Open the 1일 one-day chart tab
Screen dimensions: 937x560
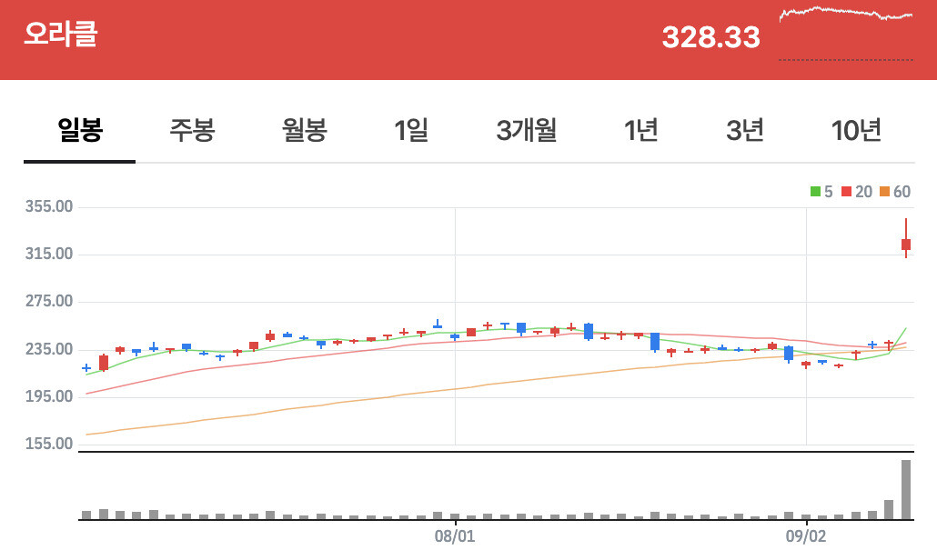411,130
